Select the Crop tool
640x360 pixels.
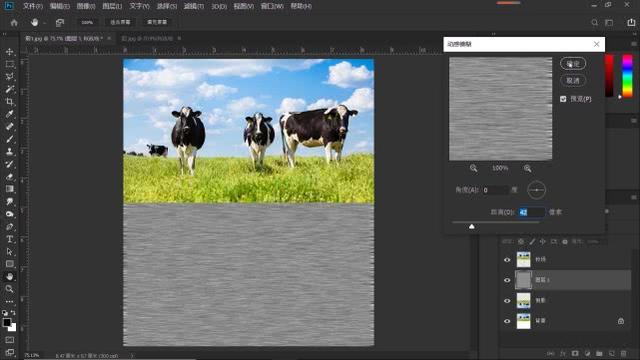[x=10, y=102]
